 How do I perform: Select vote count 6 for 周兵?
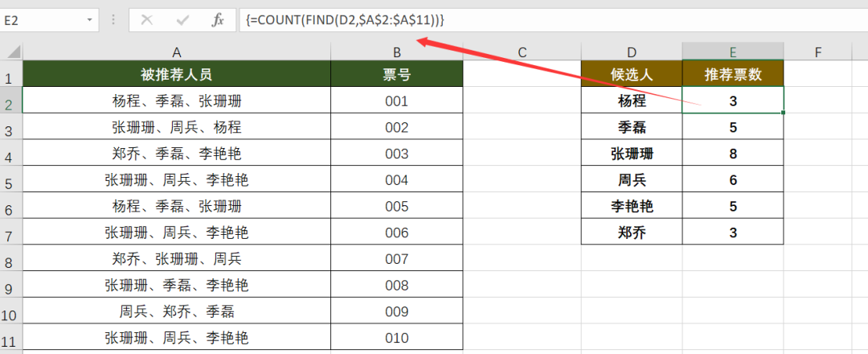[x=733, y=180]
